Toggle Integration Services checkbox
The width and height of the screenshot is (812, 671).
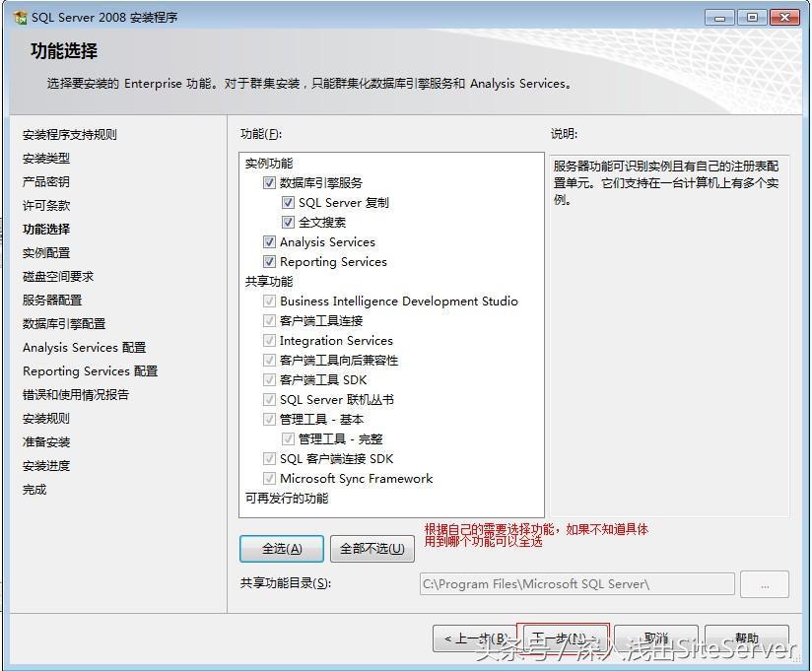point(269,340)
